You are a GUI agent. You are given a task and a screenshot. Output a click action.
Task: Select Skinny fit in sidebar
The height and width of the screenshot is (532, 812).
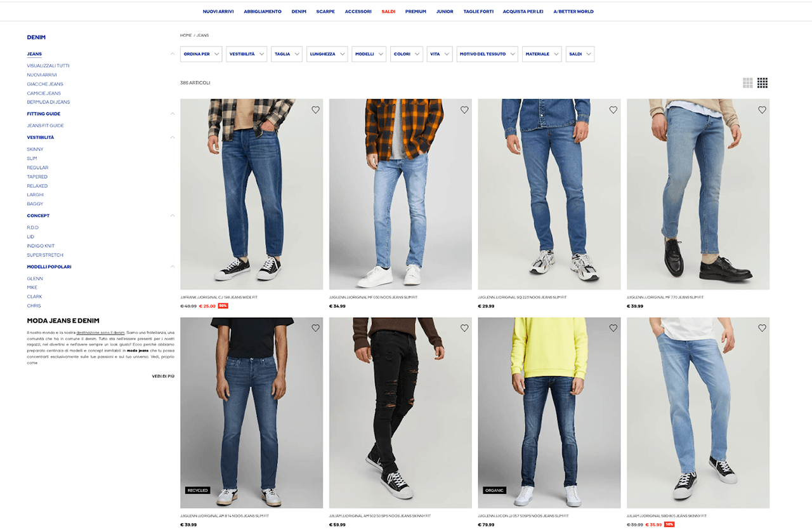[x=35, y=149]
